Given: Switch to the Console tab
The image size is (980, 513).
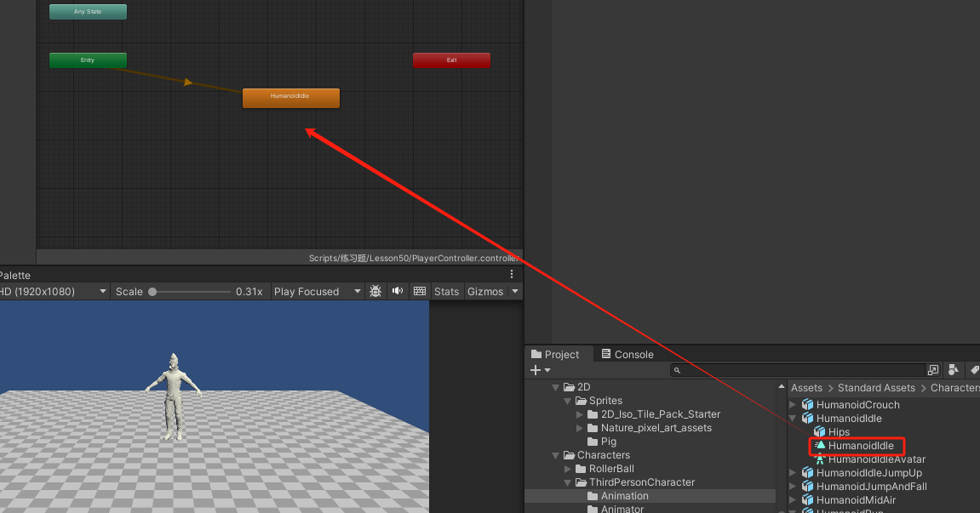Looking at the screenshot, I should [628, 354].
